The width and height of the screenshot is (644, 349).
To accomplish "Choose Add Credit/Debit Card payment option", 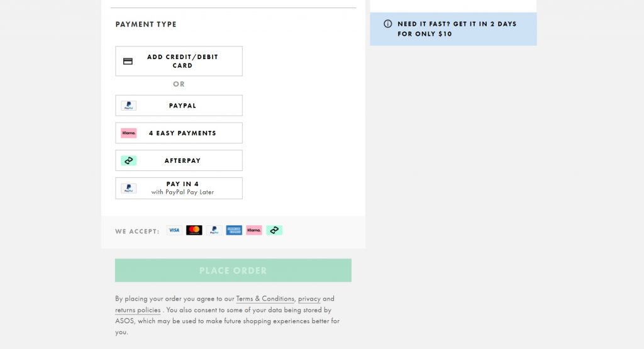I will (x=179, y=61).
